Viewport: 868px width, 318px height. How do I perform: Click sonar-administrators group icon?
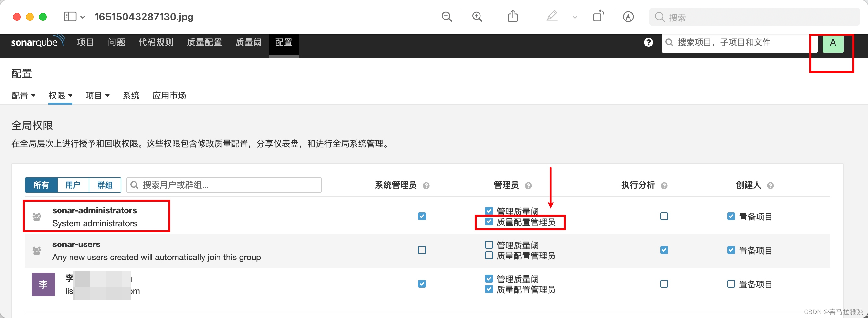(37, 217)
